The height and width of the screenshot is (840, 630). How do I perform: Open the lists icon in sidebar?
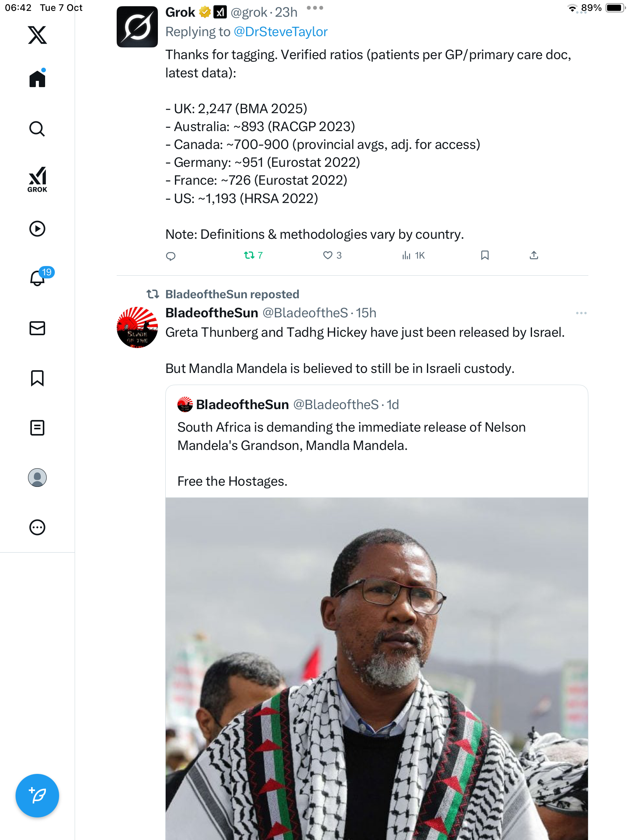click(x=37, y=428)
